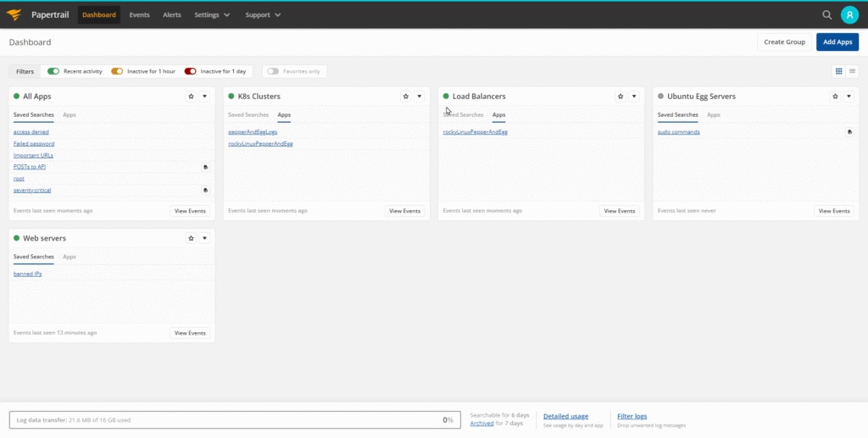This screenshot has width=868, height=438.
Task: Show Saved Searches in K8s Clusters card
Action: [x=248, y=115]
